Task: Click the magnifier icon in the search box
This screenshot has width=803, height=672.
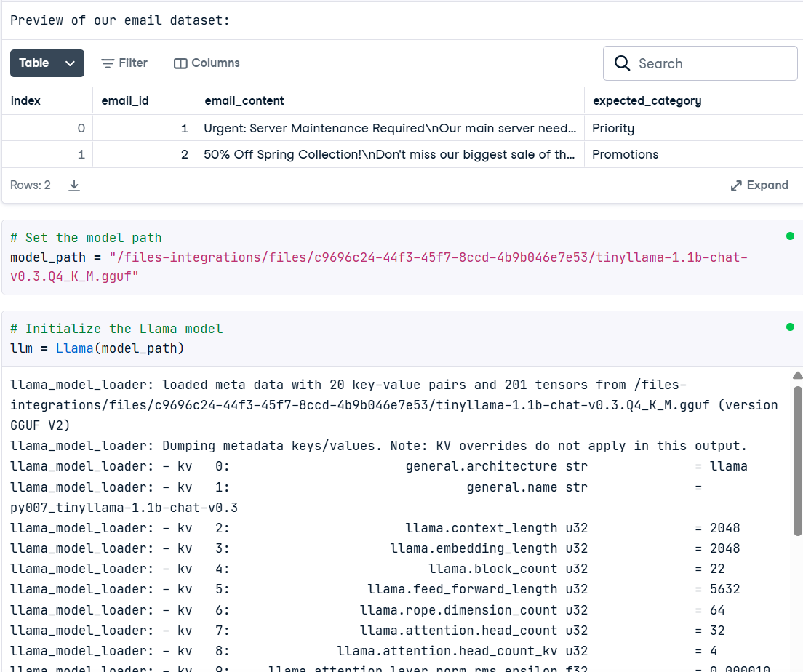Action: (622, 63)
